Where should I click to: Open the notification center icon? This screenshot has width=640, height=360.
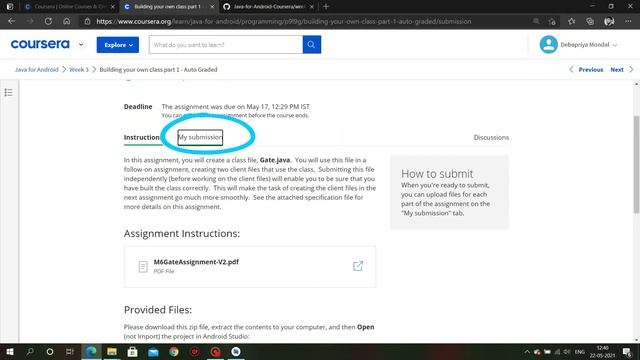pyautogui.click(x=627, y=352)
